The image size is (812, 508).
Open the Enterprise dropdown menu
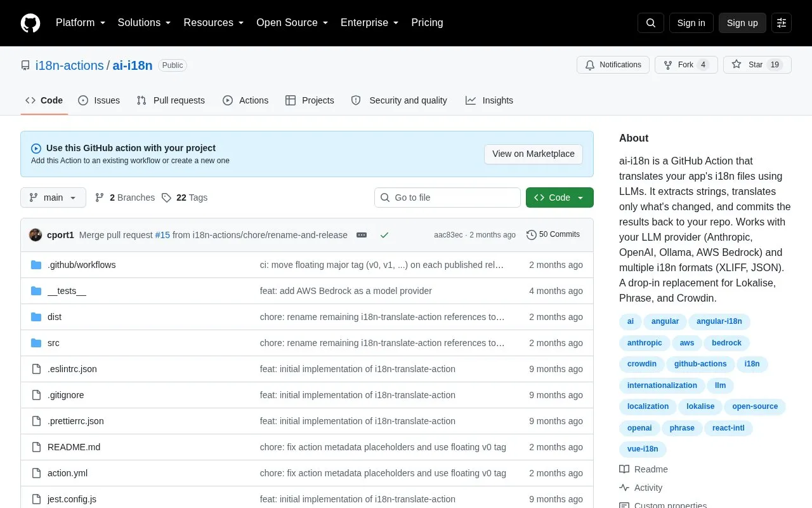point(370,23)
